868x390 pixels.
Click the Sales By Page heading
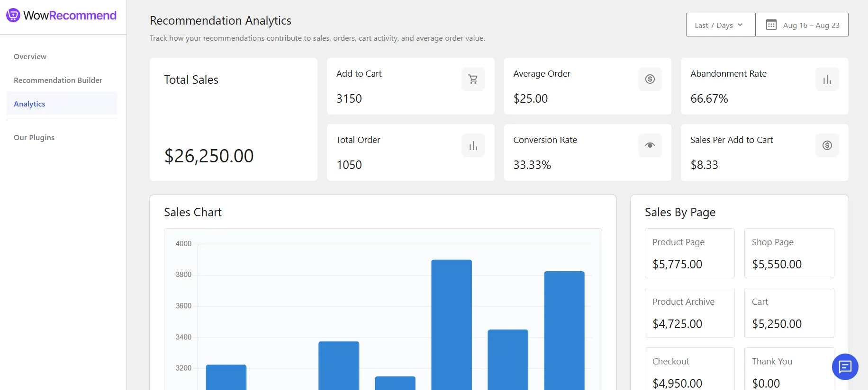[x=680, y=213]
